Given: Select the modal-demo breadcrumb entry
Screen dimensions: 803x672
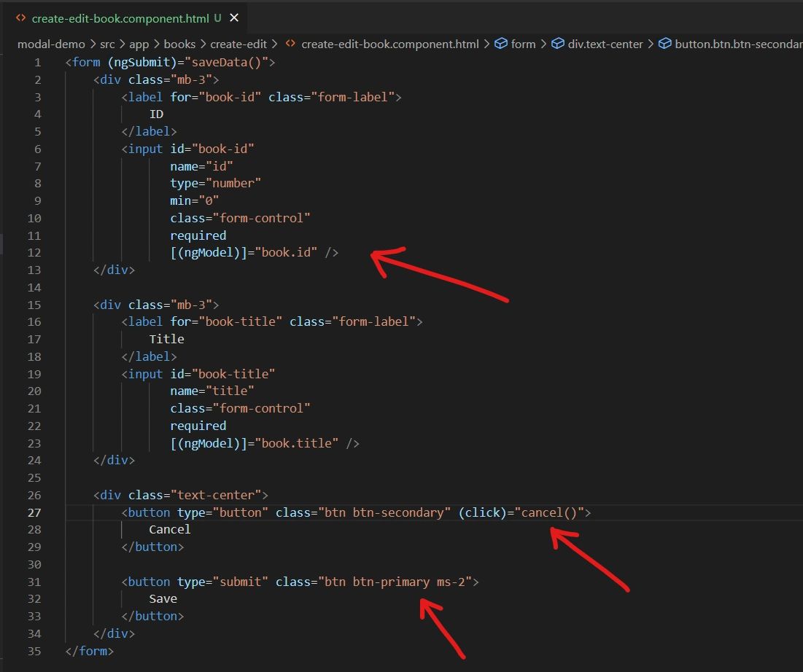Looking at the screenshot, I should (51, 44).
